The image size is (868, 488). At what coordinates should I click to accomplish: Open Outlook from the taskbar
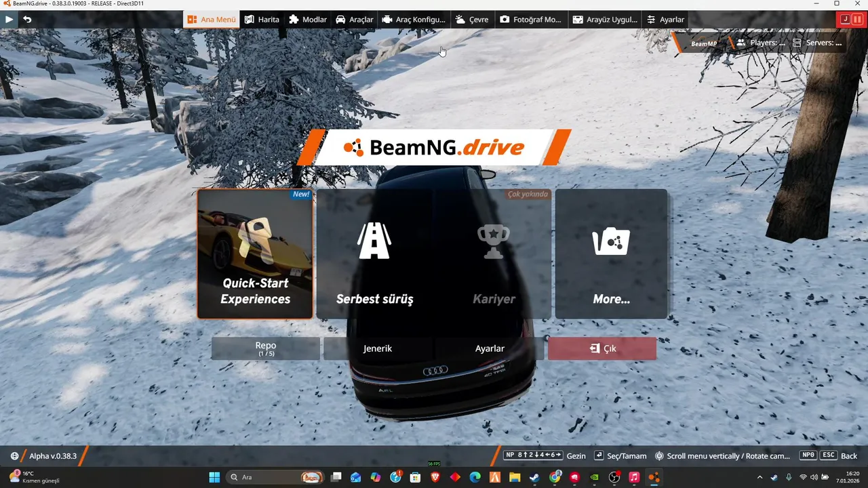356,477
